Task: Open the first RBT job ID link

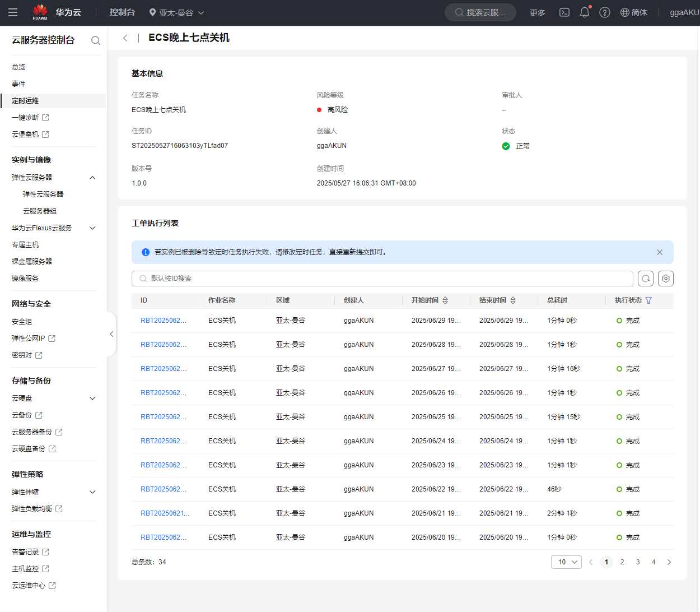Action: tap(163, 321)
